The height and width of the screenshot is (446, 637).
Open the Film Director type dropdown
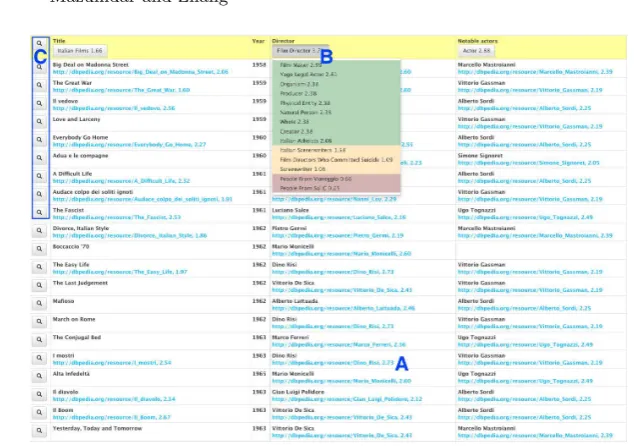[300, 51]
